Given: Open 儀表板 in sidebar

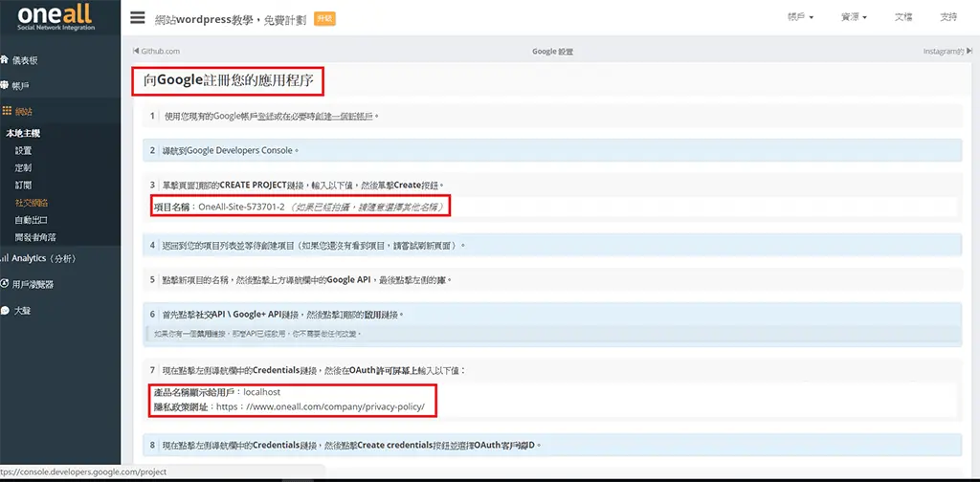Looking at the screenshot, I should pyautogui.click(x=25, y=60).
